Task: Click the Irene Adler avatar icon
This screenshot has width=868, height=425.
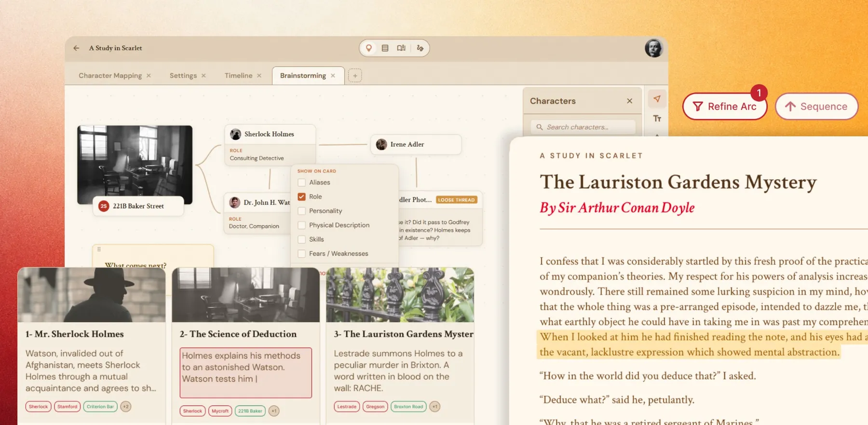Action: (381, 144)
